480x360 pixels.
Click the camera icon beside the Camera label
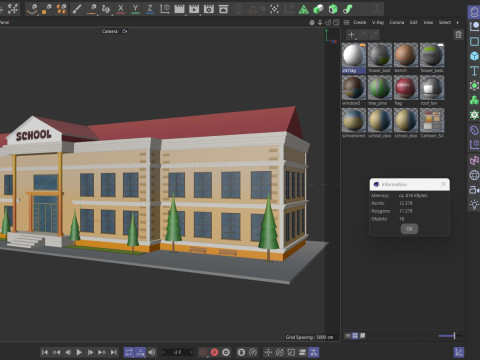pos(125,31)
